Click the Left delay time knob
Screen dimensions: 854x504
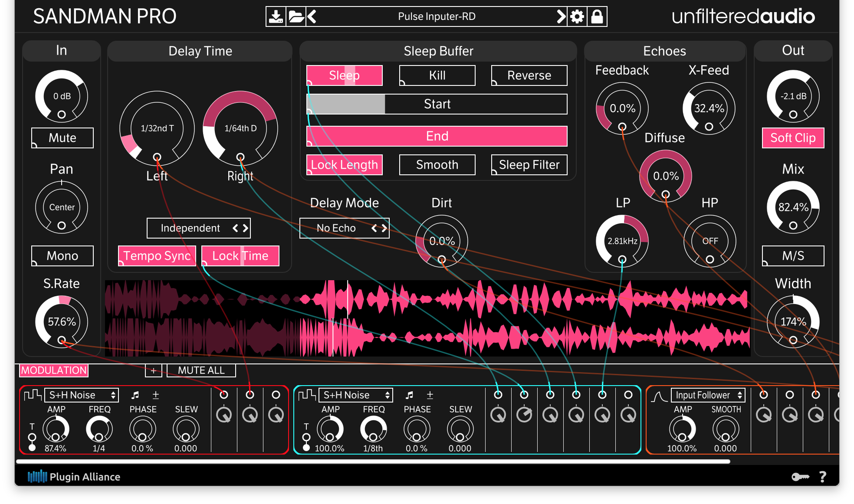(x=157, y=128)
